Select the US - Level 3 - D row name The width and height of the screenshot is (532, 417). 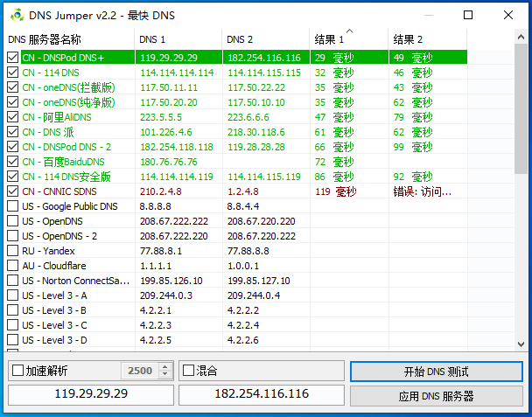54,340
